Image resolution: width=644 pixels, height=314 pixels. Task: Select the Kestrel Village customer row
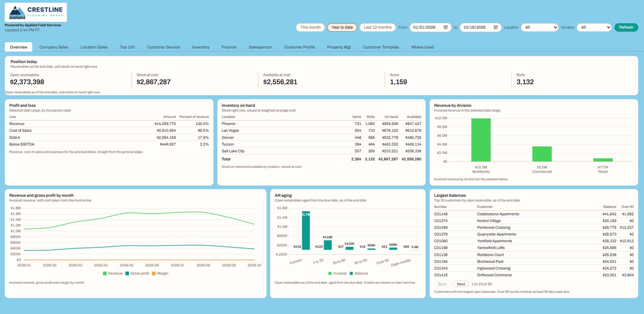[534, 221]
